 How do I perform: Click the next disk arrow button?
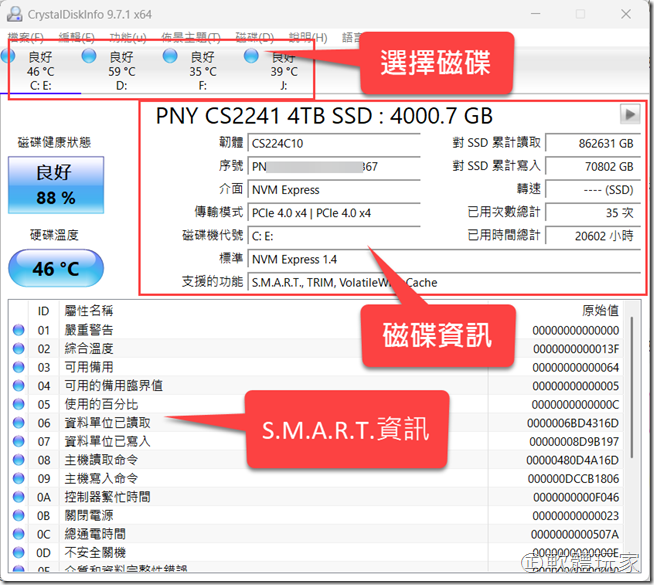point(630,114)
